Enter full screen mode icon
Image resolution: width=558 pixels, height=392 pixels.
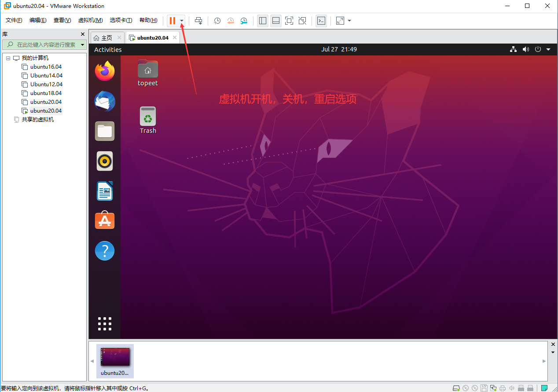(x=289, y=21)
